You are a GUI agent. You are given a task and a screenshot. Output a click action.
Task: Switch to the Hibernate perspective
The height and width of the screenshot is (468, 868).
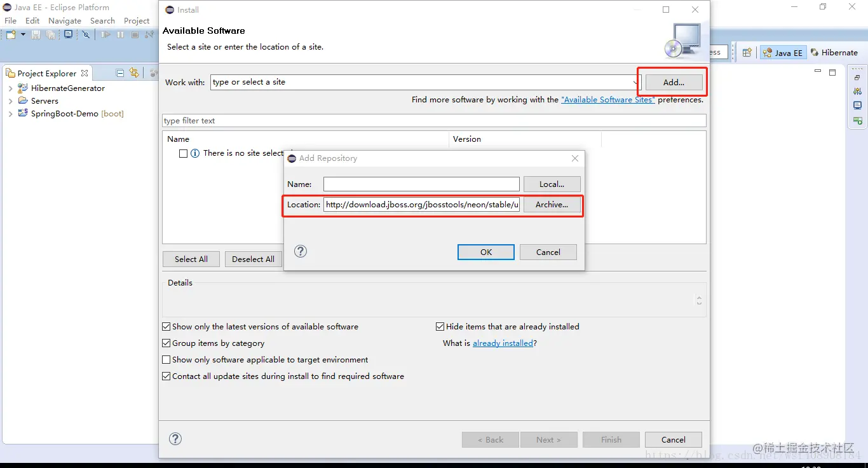pos(834,53)
